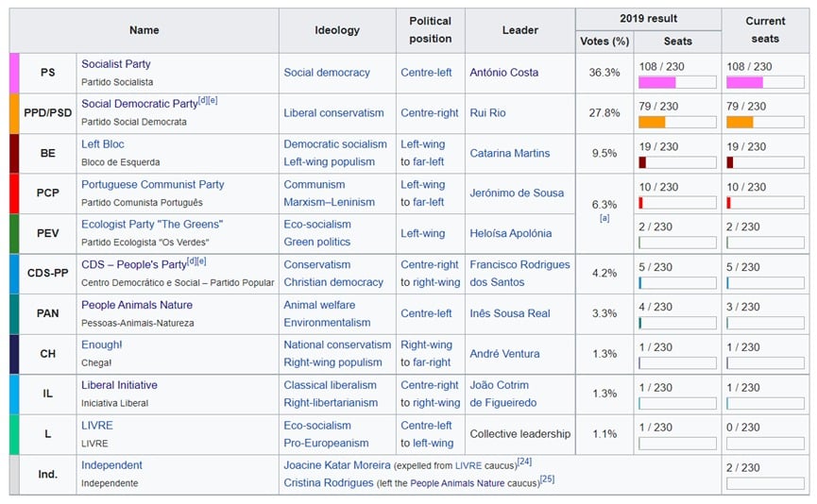817x504 pixels.
Task: Follow the Left-wing populism link
Action: [x=329, y=162]
